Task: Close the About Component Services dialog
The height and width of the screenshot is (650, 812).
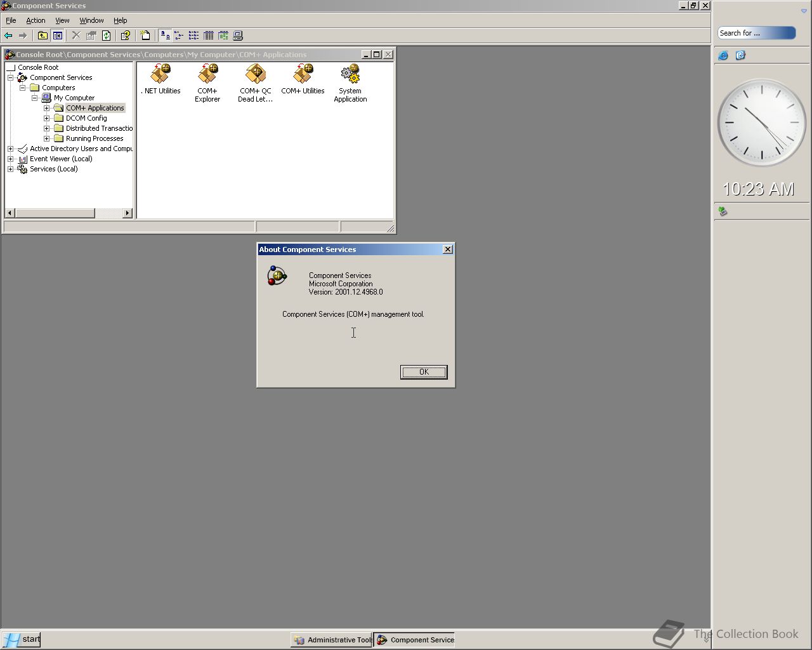Action: click(x=448, y=249)
